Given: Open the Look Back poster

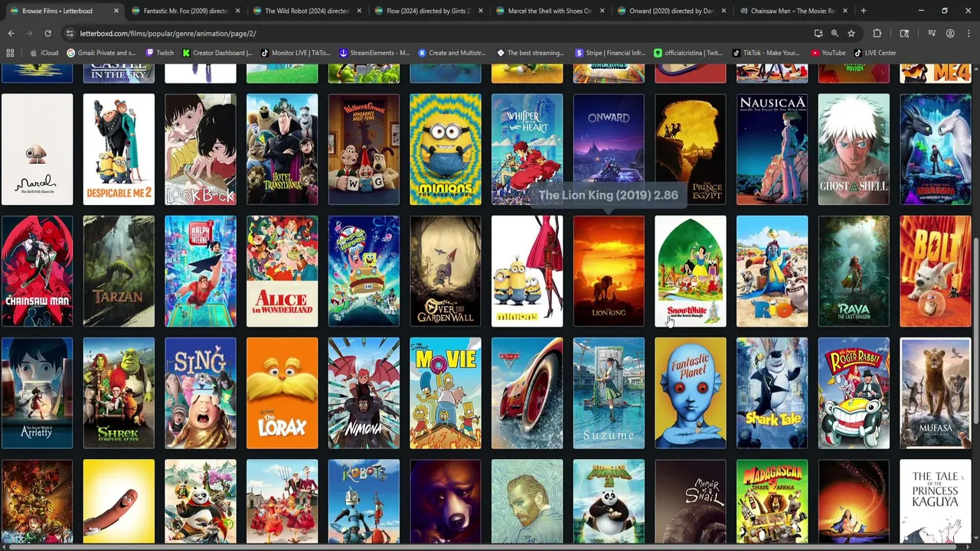Looking at the screenshot, I should 201,149.
